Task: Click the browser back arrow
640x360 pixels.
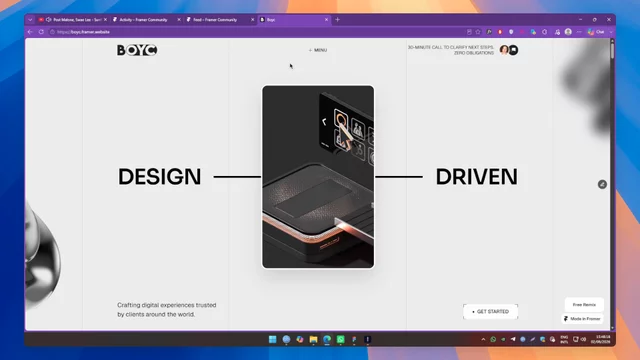Action: pyautogui.click(x=30, y=32)
